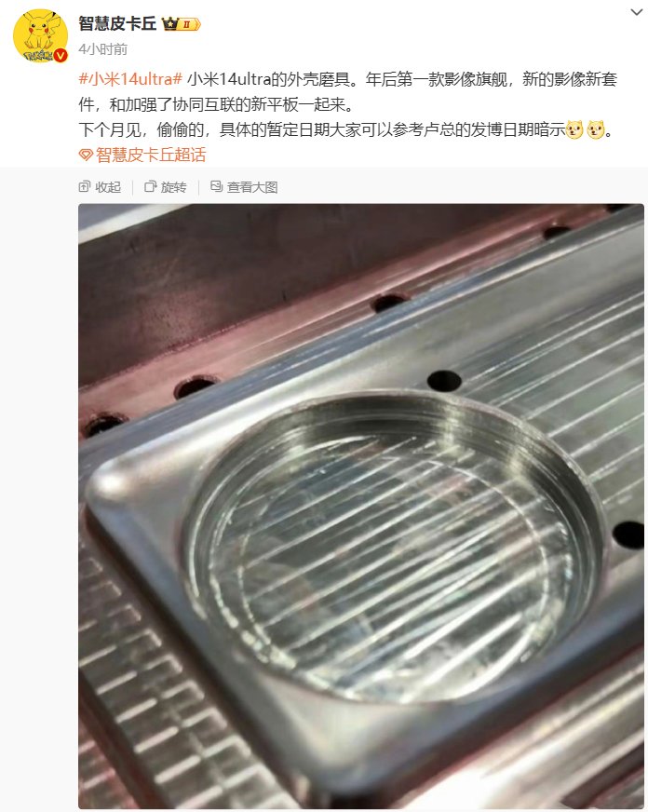This screenshot has height=812, width=648.
Task: Click the rotate icon beside 旋转
Action: pos(151,187)
